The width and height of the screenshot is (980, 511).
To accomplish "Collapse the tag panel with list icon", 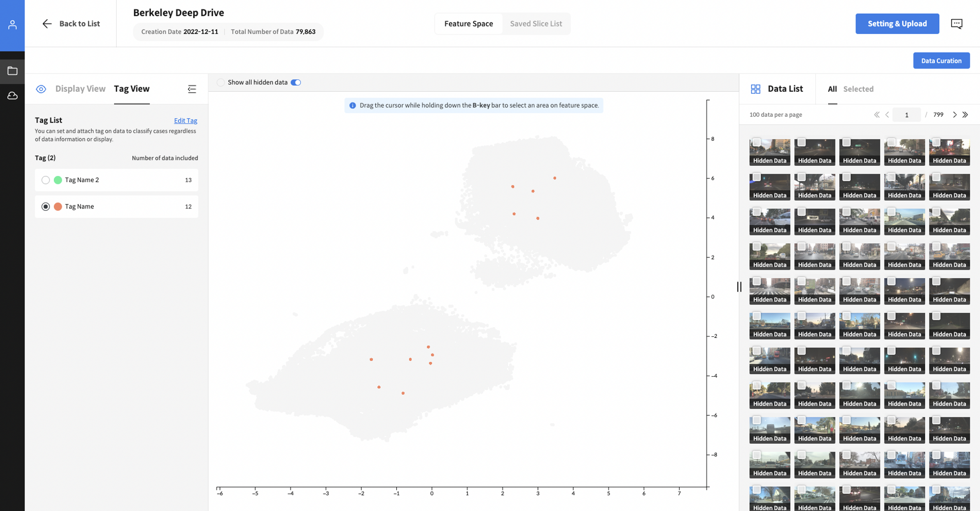I will click(192, 89).
